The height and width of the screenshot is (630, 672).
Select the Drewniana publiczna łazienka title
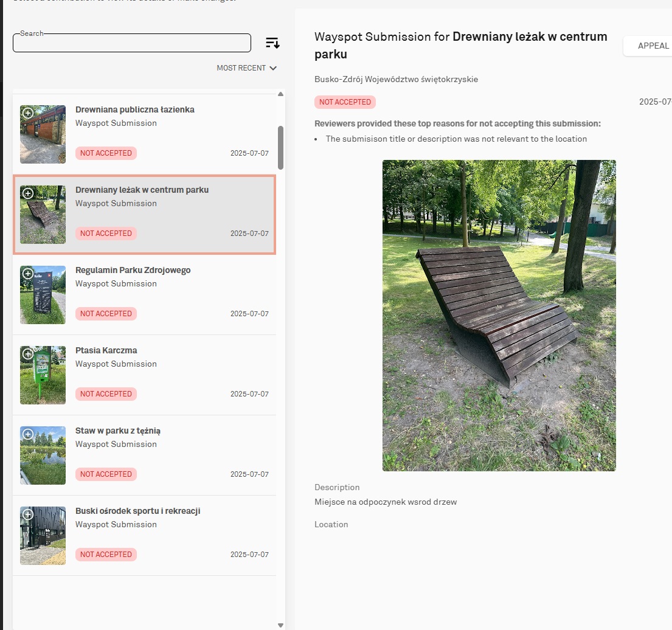coord(134,109)
